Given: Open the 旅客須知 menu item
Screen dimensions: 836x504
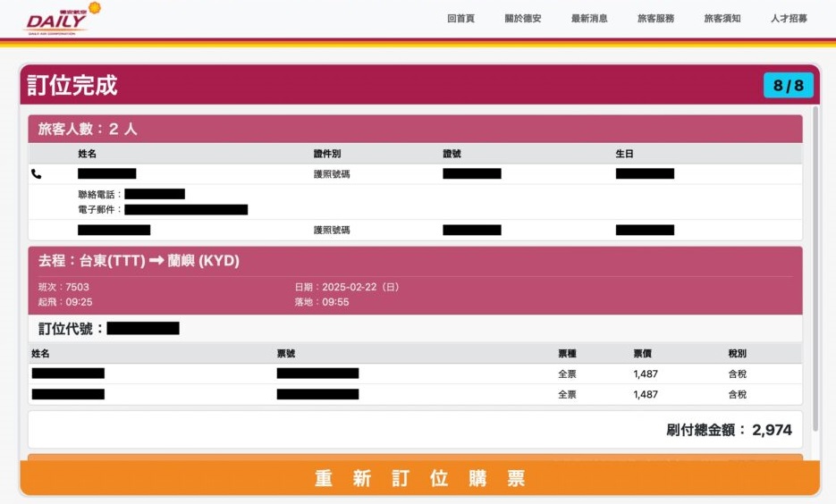Looking at the screenshot, I should 722,19.
